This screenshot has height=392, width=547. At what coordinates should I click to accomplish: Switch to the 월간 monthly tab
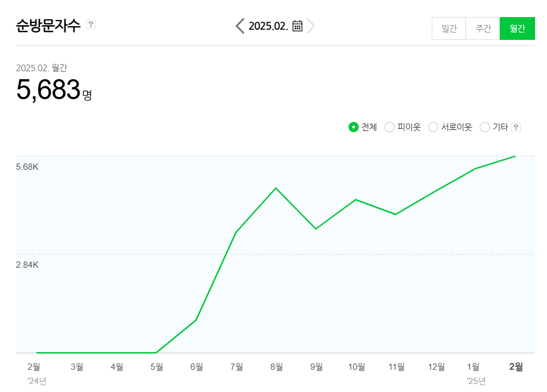pos(517,28)
